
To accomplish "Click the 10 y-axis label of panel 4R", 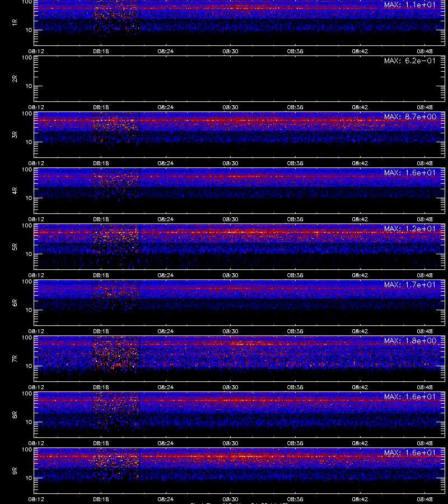I will click(29, 198).
